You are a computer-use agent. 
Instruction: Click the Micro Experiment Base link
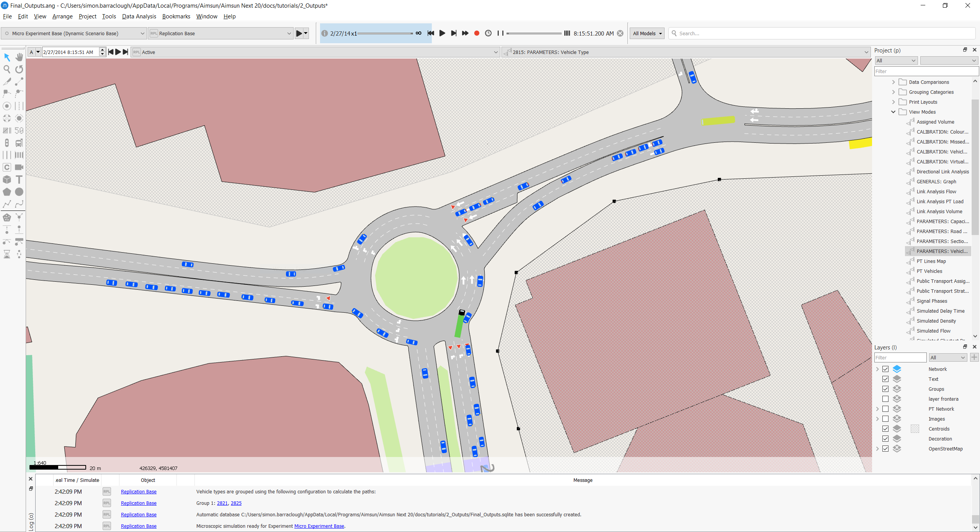click(319, 526)
